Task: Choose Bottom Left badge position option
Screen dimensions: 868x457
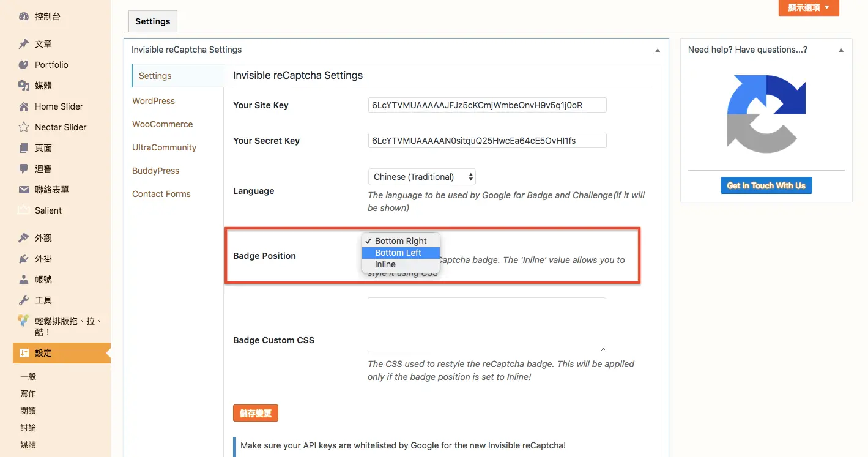Action: coord(401,253)
